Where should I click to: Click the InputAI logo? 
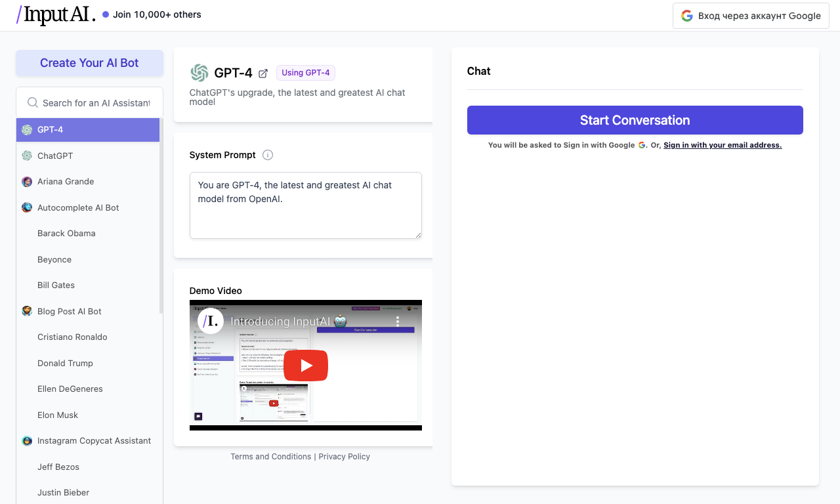coord(56,14)
